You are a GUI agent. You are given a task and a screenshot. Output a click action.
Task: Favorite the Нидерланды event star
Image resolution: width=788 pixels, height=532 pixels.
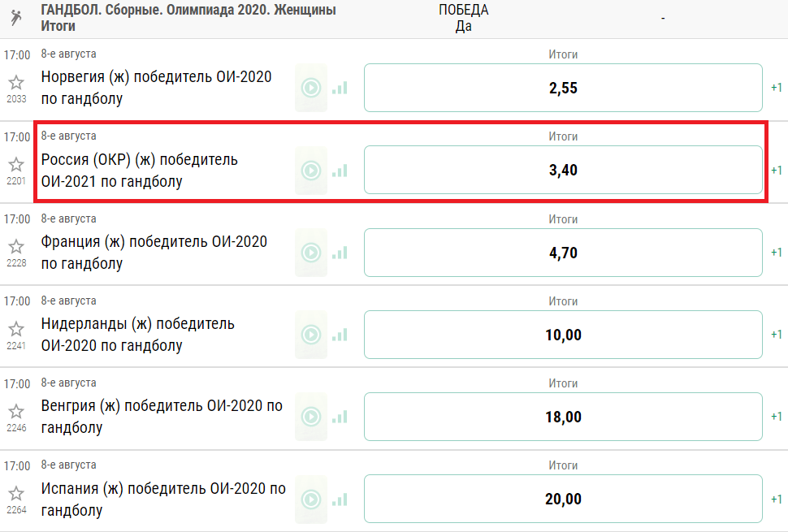16,329
